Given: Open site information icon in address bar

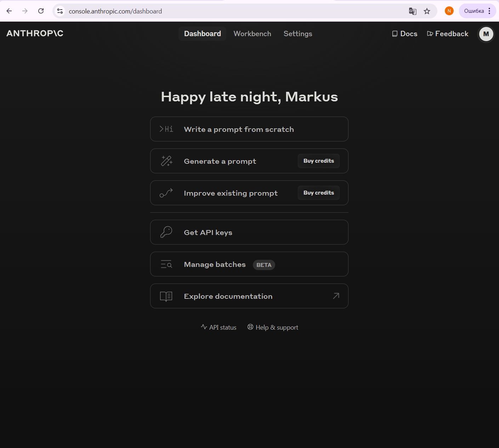Looking at the screenshot, I should 60,11.
